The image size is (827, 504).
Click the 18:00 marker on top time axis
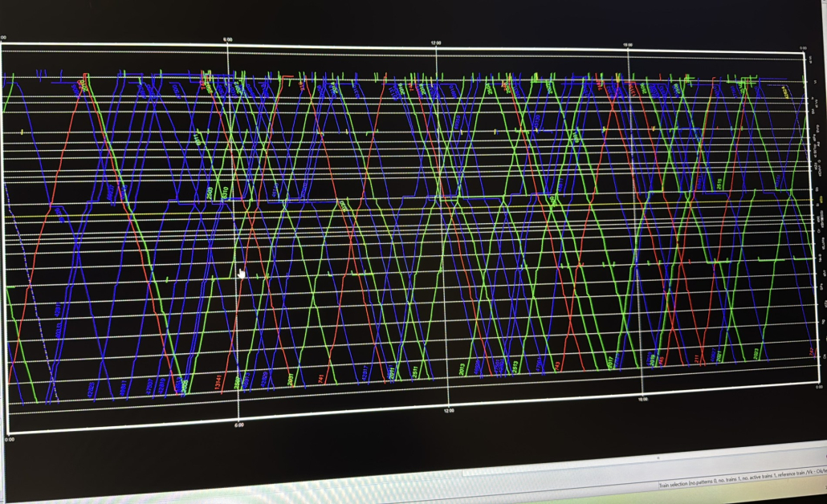628,45
